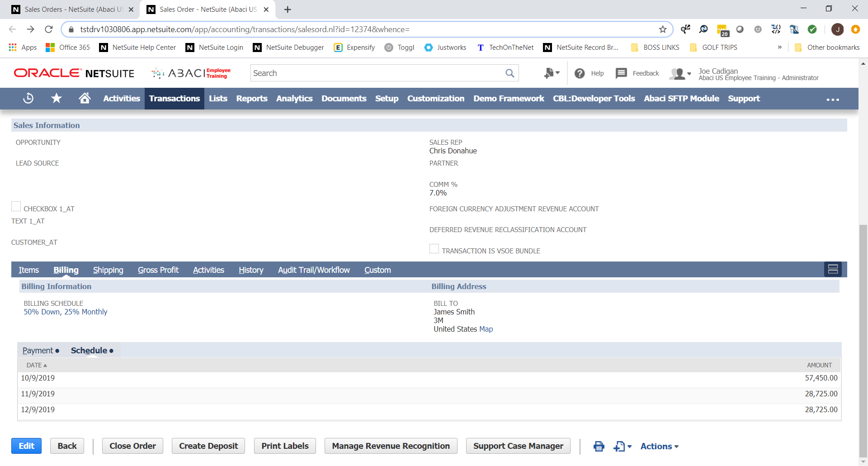Toggle the subtab layout icon
Screen dimensions: 868x466
coord(833,269)
